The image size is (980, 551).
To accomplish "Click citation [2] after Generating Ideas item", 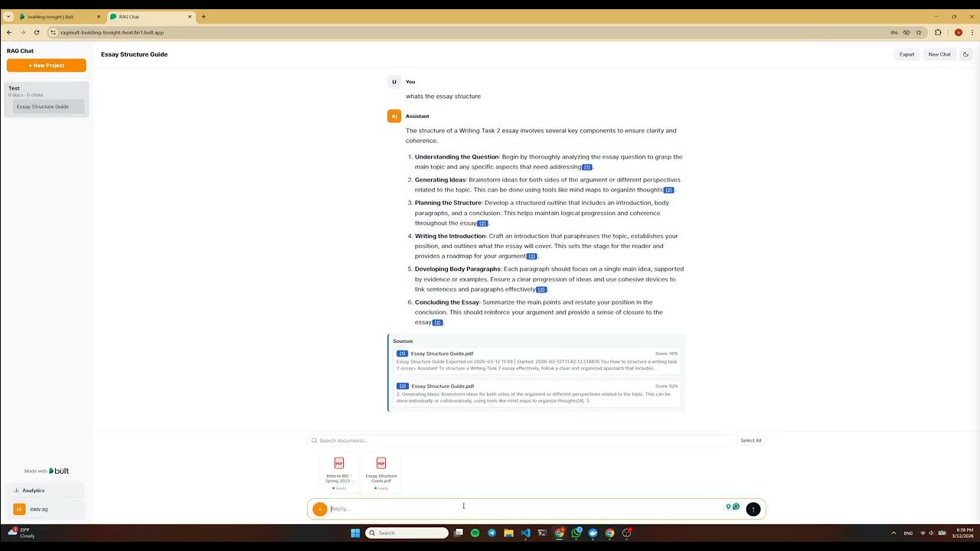I will pos(668,190).
